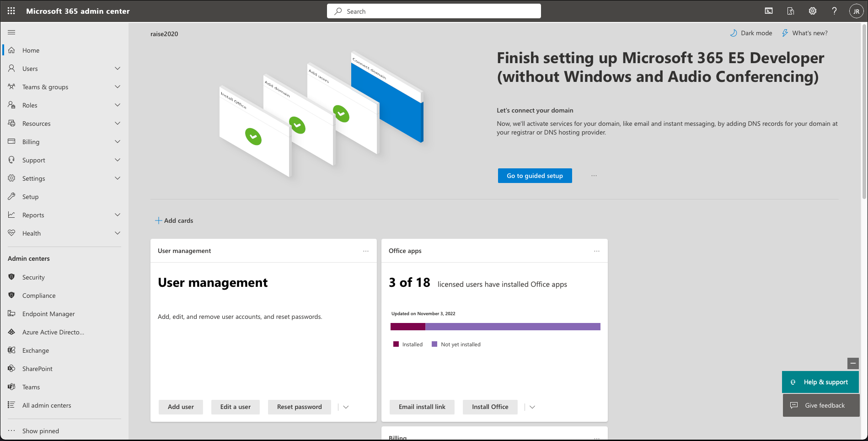Click the JR account avatar
This screenshot has width=868, height=441.
point(856,11)
